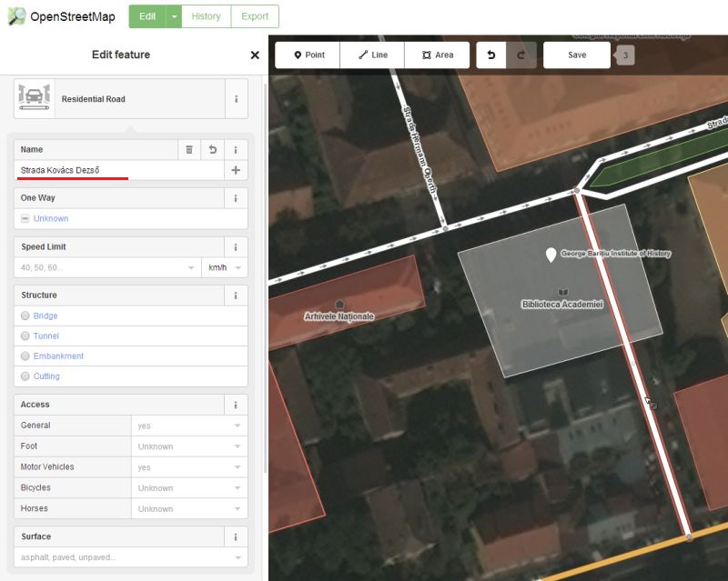The height and width of the screenshot is (581, 728).
Task: Open the Bicycles access dropdown
Action: coord(238,488)
